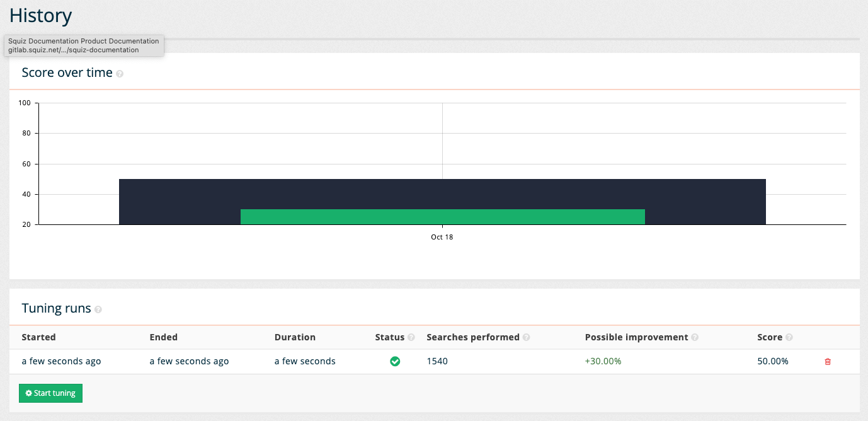Click the +30.00% possible improvement value

point(604,362)
